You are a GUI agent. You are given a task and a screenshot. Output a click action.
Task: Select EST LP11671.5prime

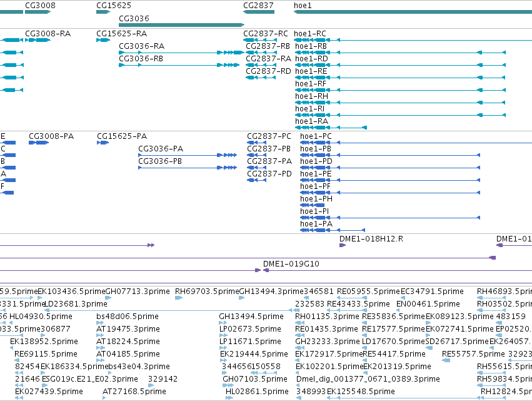[250, 342]
